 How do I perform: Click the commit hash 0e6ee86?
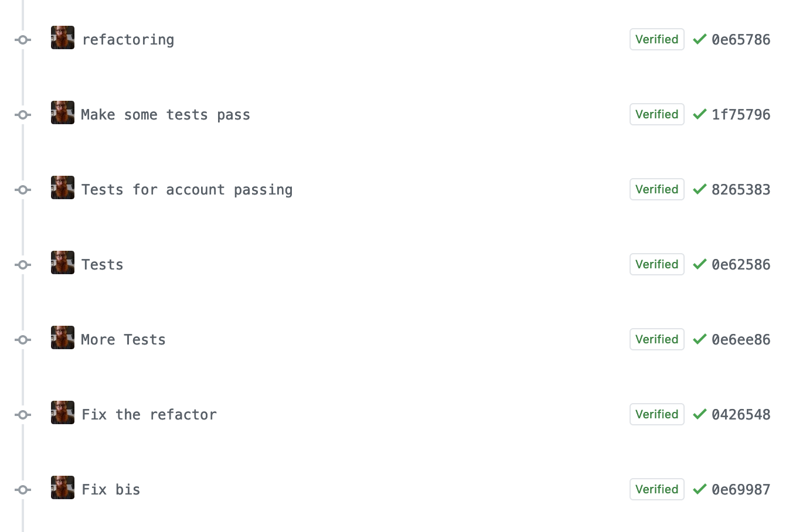point(741,339)
